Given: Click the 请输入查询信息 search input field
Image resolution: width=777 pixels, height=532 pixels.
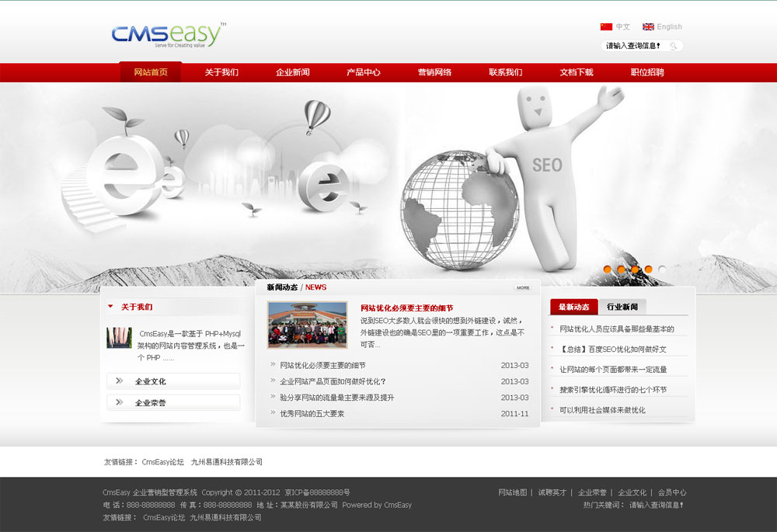Looking at the screenshot, I should [633, 45].
